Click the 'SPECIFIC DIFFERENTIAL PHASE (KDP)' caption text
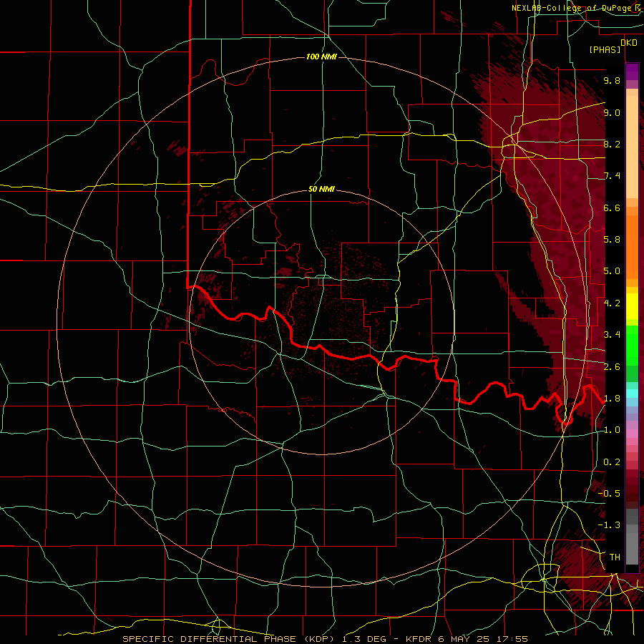This screenshot has width=644, height=644. [x=229, y=639]
